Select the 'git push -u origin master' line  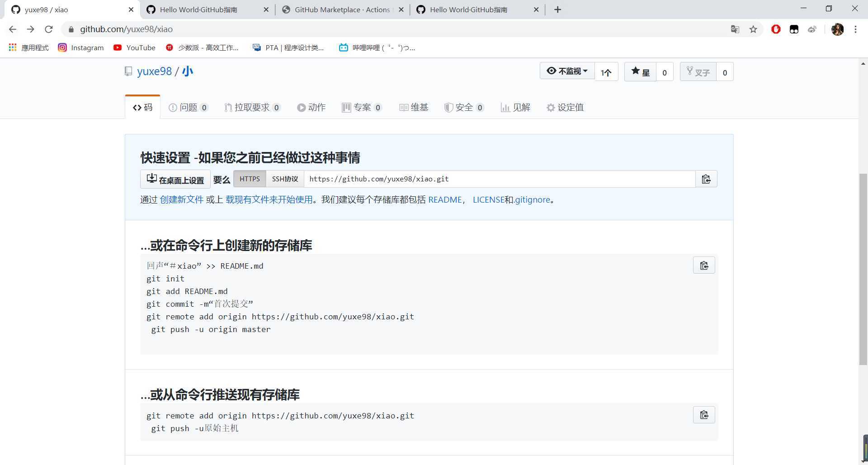211,329
